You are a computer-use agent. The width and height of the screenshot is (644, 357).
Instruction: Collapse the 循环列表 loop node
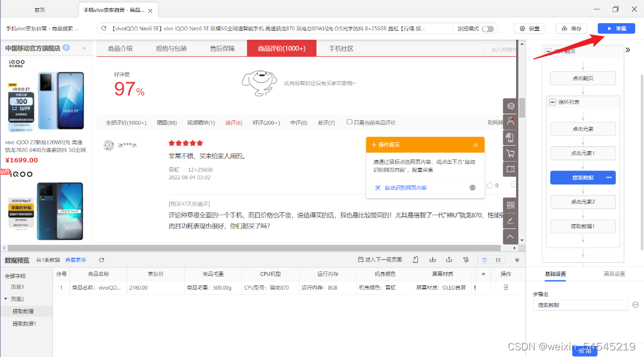[552, 102]
